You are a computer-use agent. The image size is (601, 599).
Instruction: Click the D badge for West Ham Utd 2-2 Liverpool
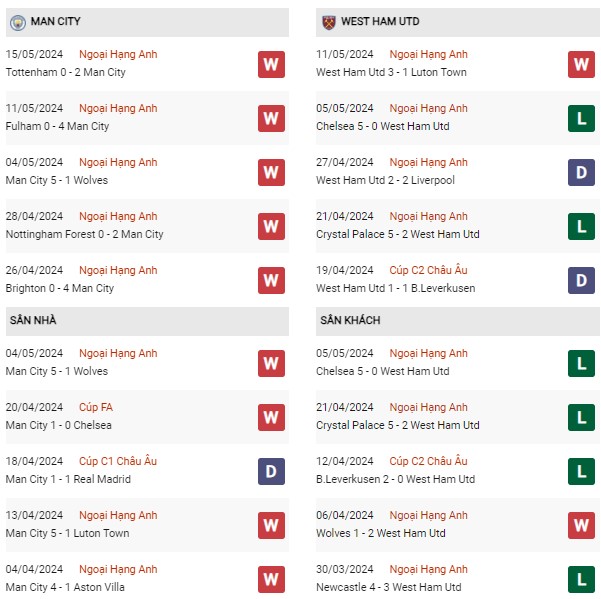coord(581,172)
